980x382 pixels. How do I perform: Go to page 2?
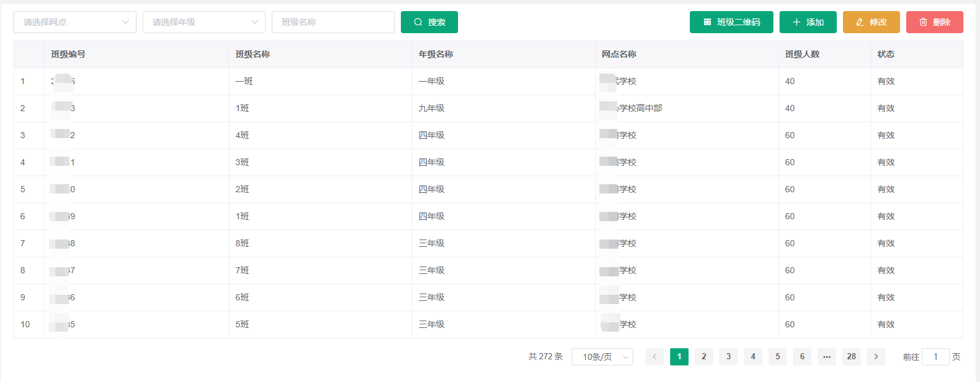(x=704, y=357)
